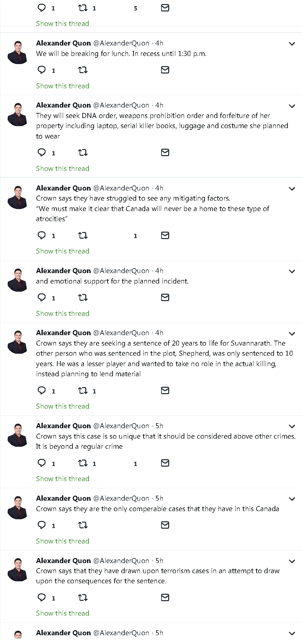Open dropdown menu on lunch recess tweet
Screen dimensions: 302x644
point(292,44)
